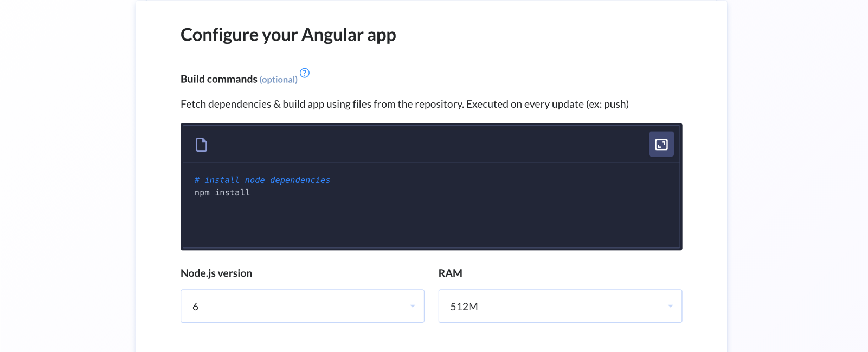Image resolution: width=868 pixels, height=352 pixels.
Task: Click the 'Configure your Angular app' heading
Action: click(288, 35)
